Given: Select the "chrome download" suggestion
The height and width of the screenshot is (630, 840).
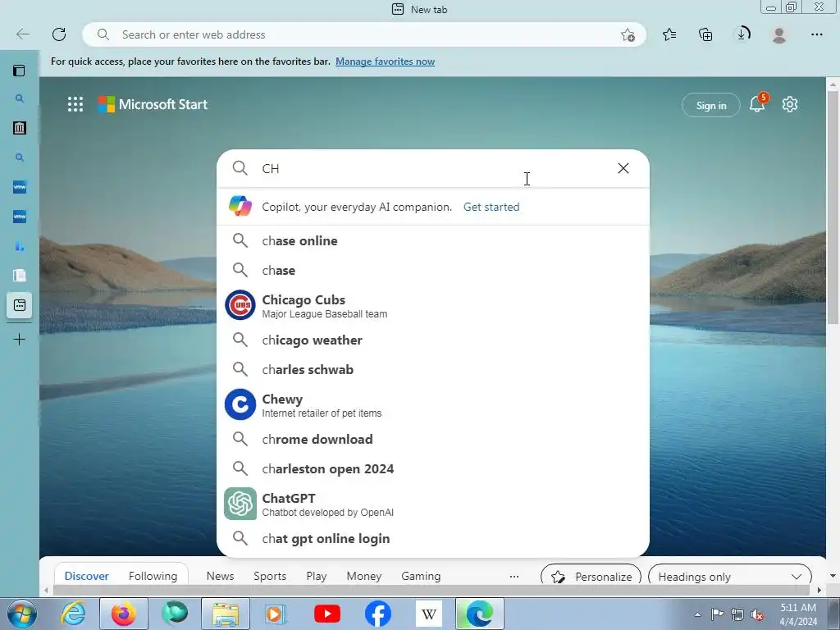Looking at the screenshot, I should 433,439.
